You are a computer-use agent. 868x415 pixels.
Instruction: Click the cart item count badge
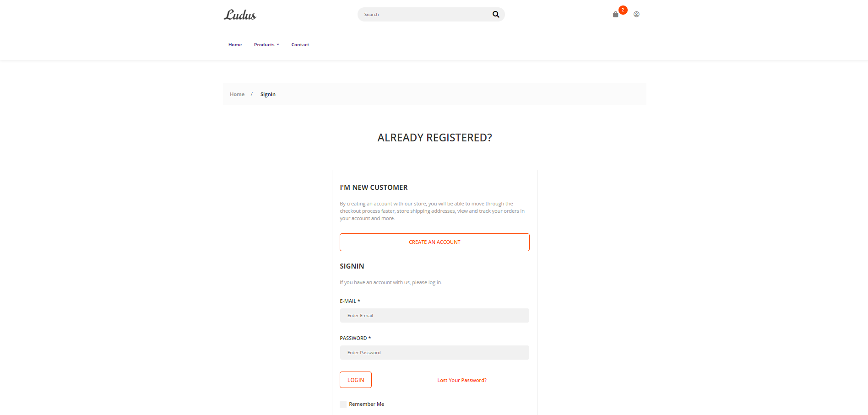(623, 10)
